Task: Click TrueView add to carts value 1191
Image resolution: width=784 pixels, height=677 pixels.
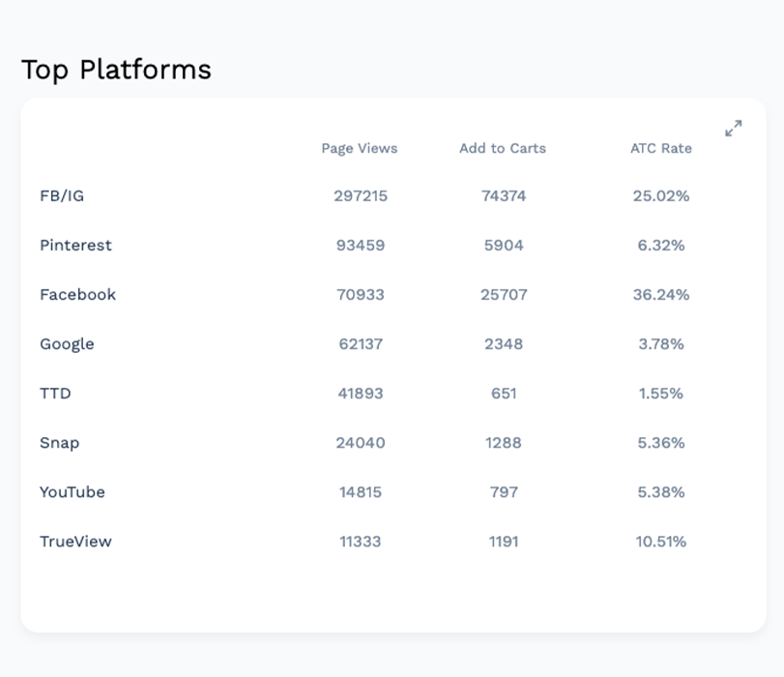Action: 504,542
